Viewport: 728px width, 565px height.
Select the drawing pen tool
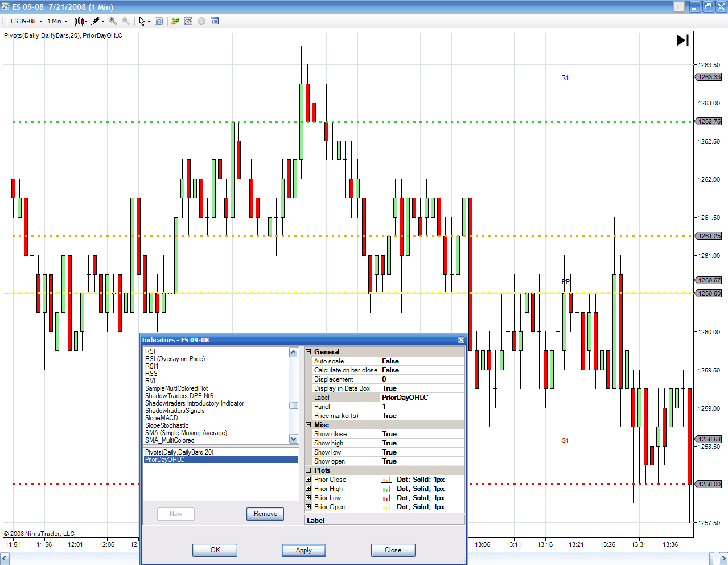[x=96, y=21]
